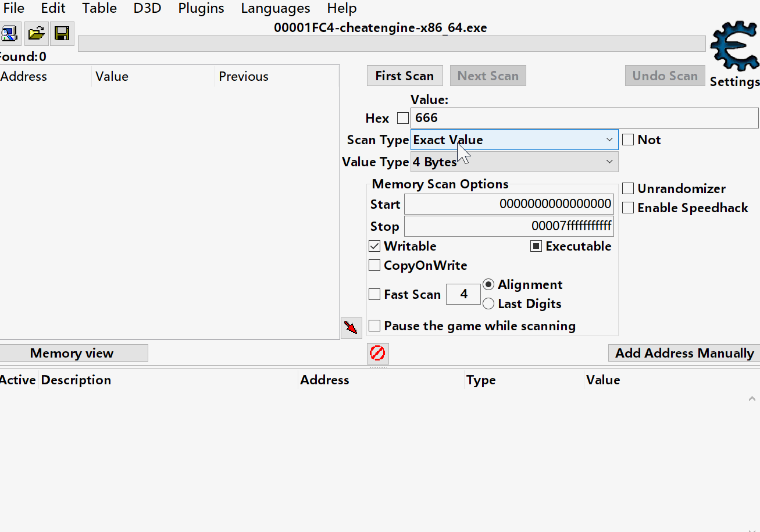Enable the Not checkbox
This screenshot has width=760, height=532.
[628, 140]
